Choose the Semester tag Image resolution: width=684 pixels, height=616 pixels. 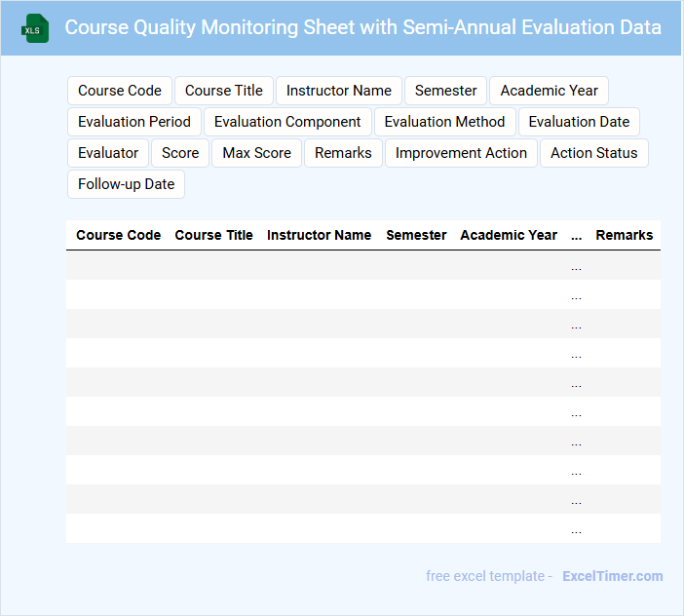coord(446,91)
